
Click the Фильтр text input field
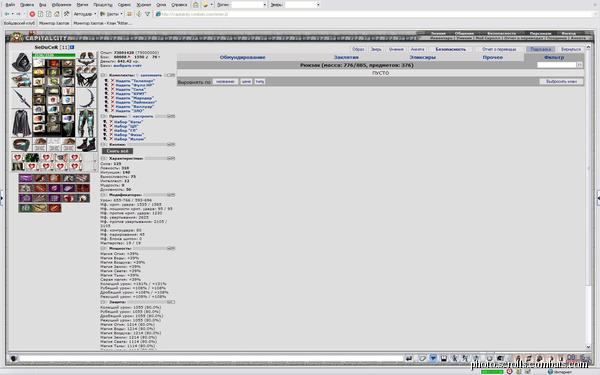557,65
